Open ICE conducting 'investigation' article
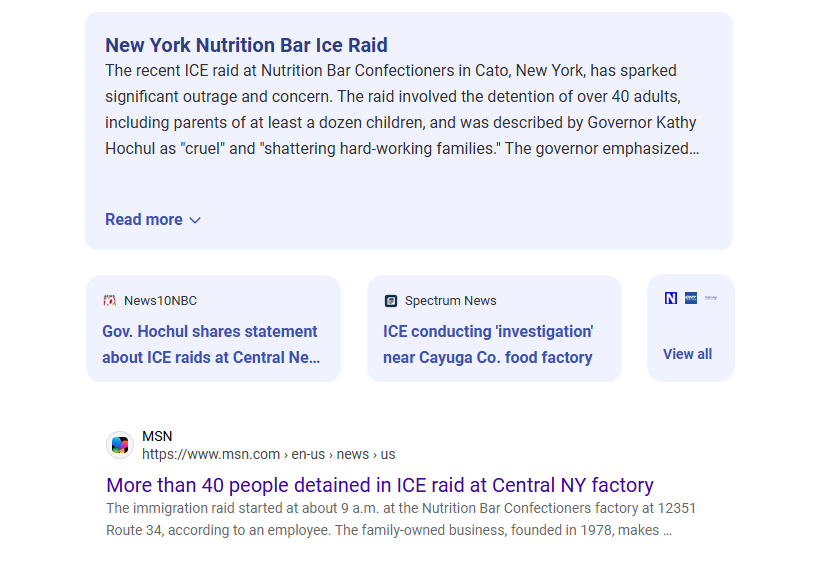The height and width of the screenshot is (570, 839). pyautogui.click(x=488, y=344)
